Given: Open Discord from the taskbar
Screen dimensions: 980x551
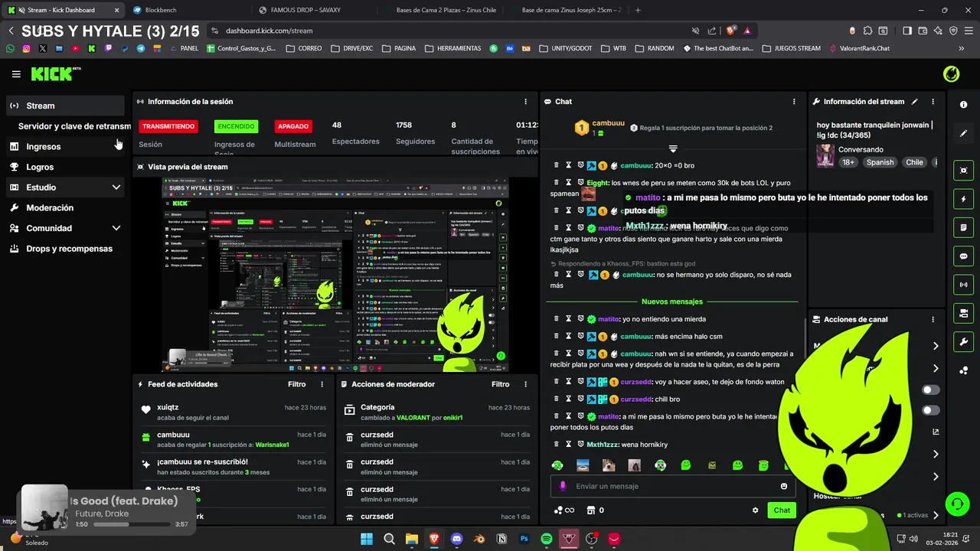Looking at the screenshot, I should coord(457,539).
